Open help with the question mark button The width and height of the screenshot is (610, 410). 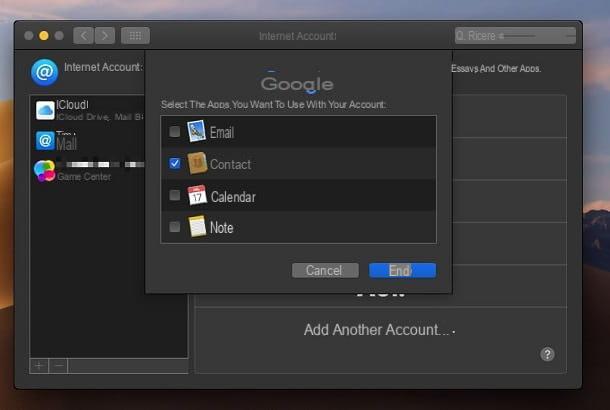547,354
